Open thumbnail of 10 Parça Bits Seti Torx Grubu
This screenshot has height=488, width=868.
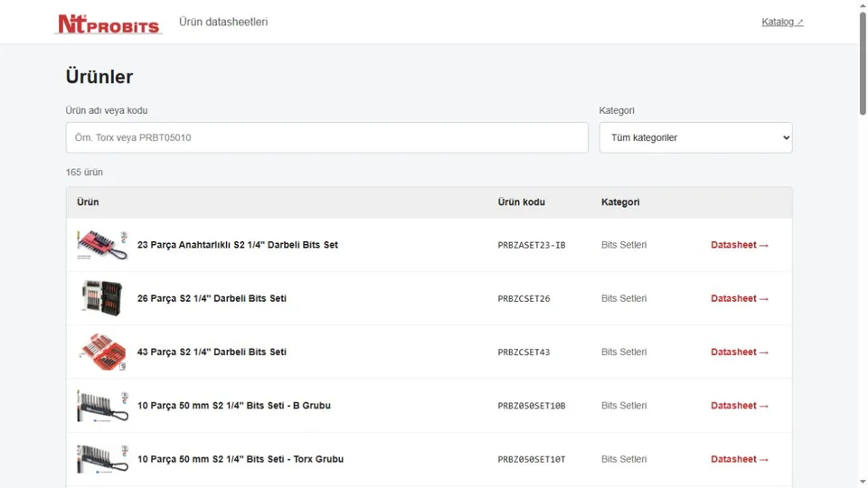click(102, 459)
